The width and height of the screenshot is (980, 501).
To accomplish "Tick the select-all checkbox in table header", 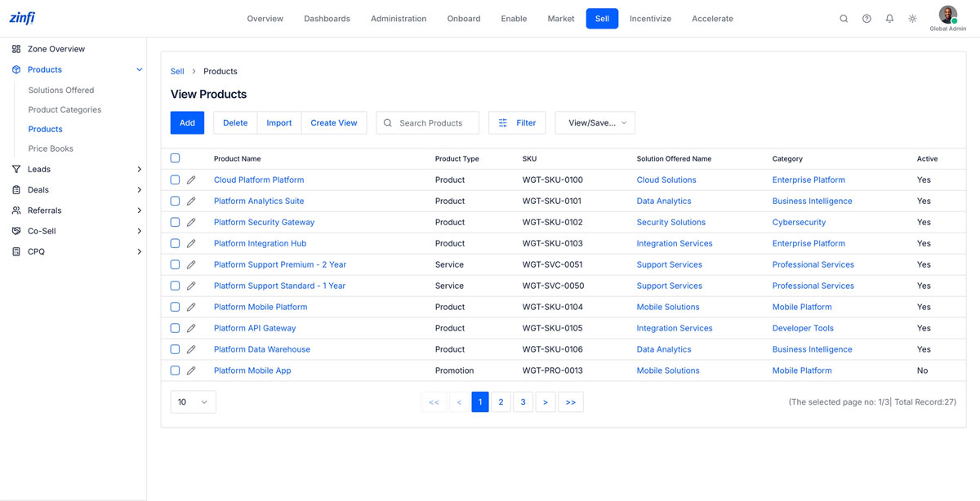I will (175, 158).
